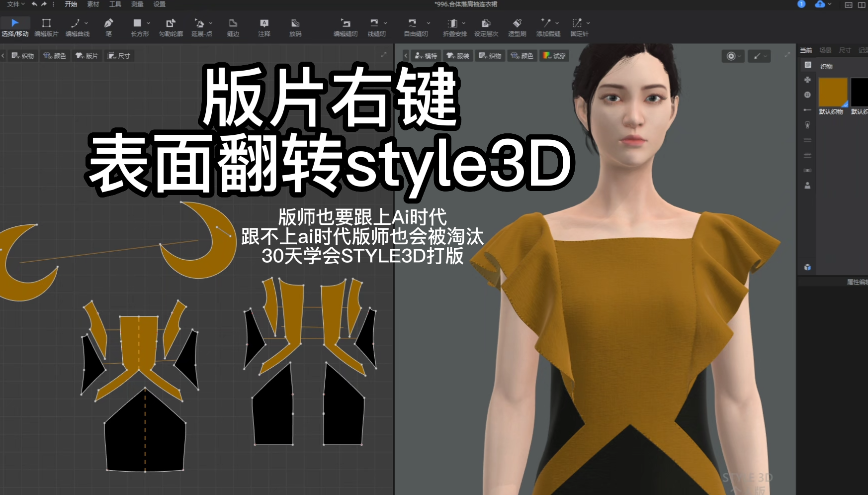
Task: Click the redo arrow in title bar
Action: pyautogui.click(x=44, y=4)
